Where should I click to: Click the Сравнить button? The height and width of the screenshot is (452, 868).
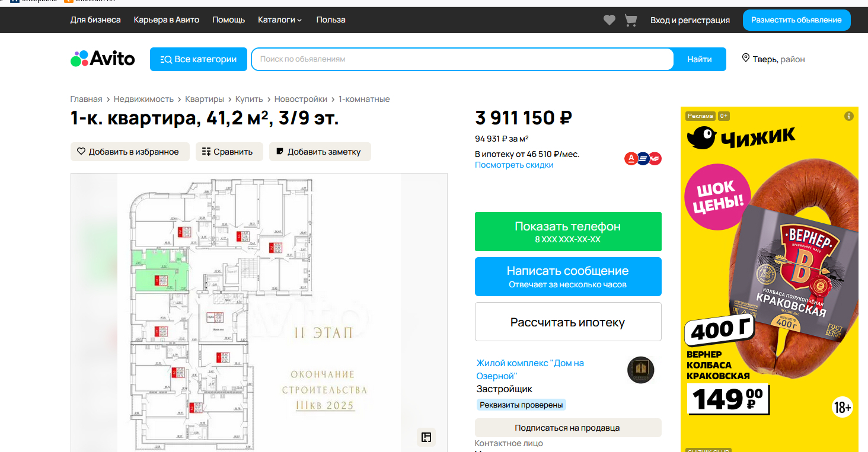point(229,152)
